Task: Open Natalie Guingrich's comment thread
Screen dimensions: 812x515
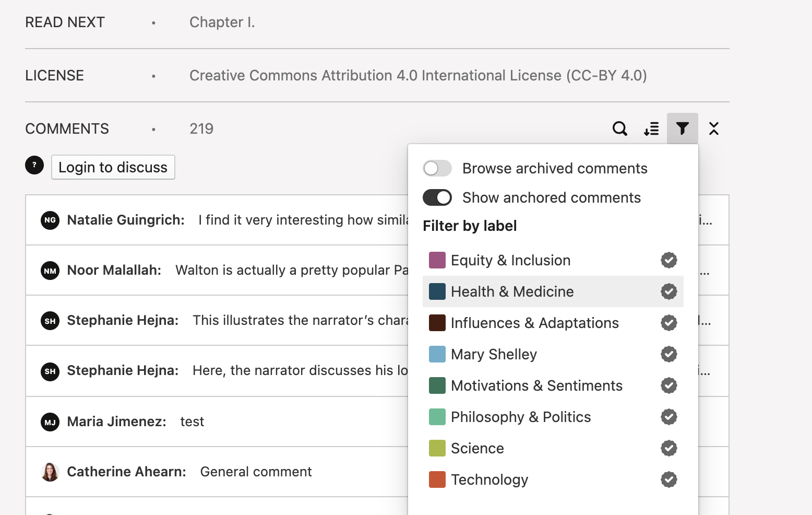Action: click(217, 220)
